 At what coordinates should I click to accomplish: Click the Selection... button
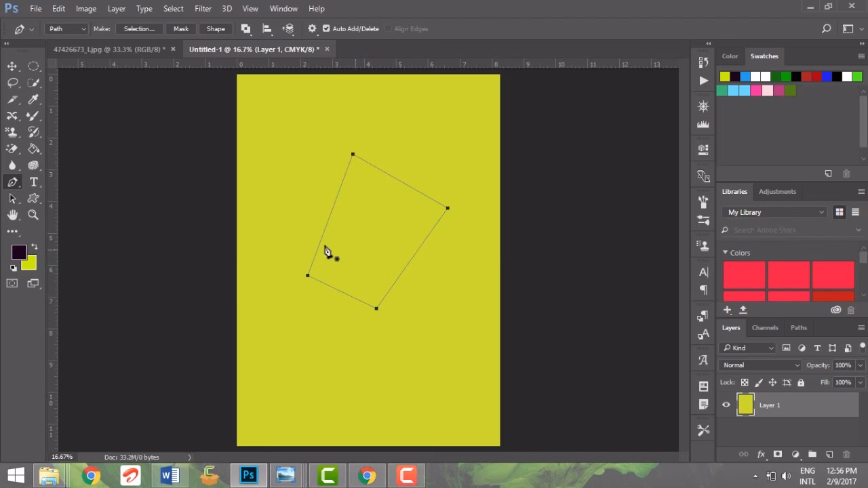coord(138,28)
